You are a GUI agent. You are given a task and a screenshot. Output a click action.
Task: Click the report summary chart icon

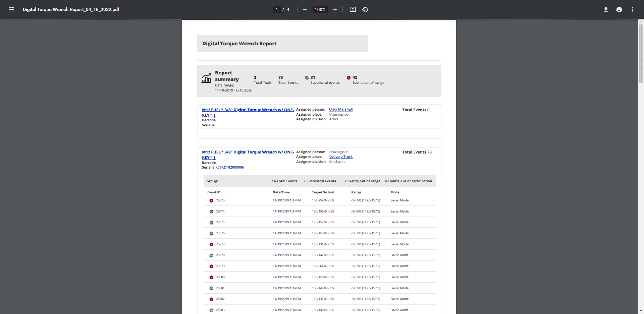pyautogui.click(x=206, y=78)
